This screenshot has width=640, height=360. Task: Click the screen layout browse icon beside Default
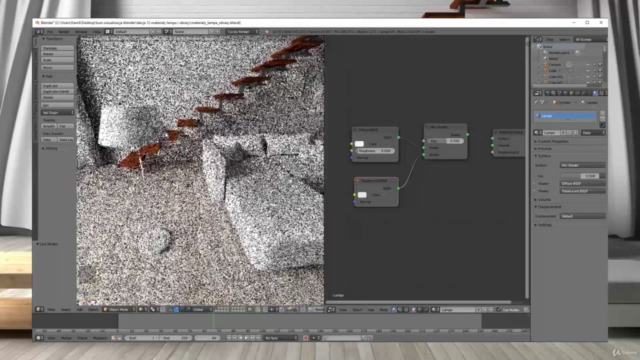[x=108, y=31]
